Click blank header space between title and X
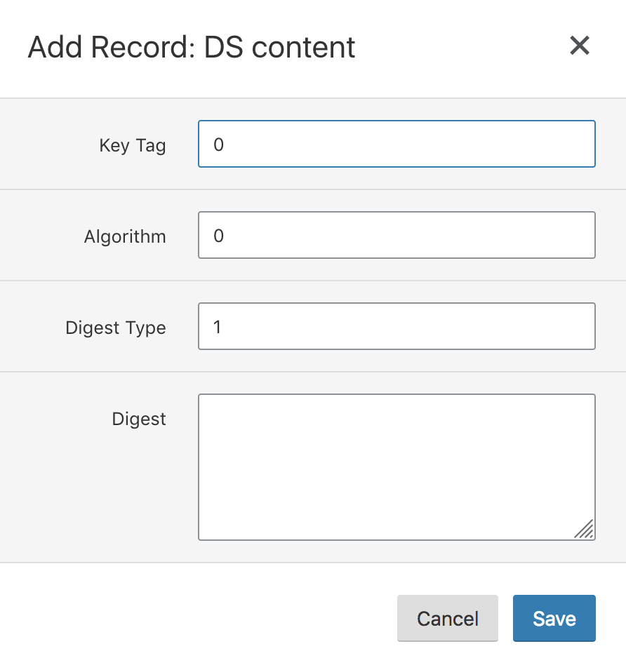The width and height of the screenshot is (626, 672). [463, 47]
